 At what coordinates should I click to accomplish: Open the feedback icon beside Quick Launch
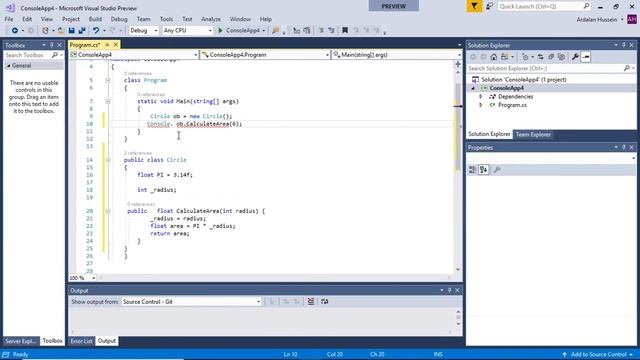click(489, 6)
